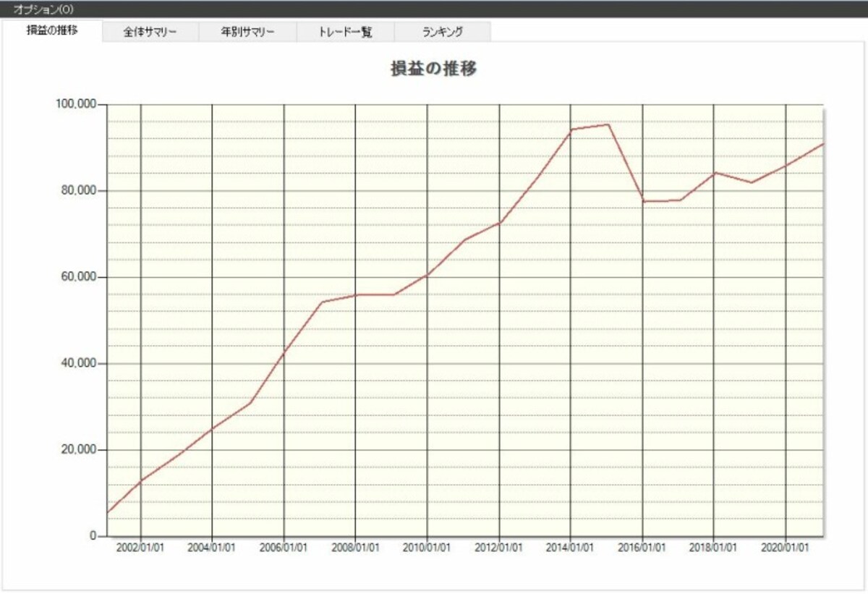Click the 20,000 y-axis label
Viewport: 868px width, 594px height.
(x=79, y=449)
